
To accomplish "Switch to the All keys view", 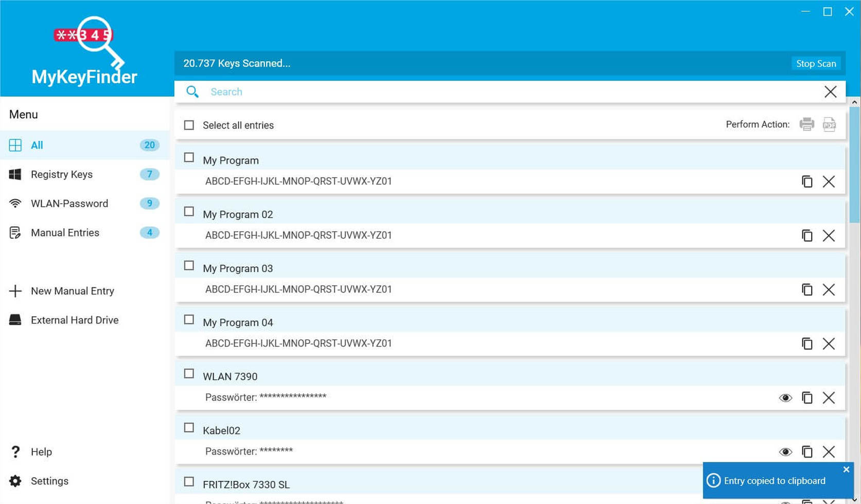I will tap(37, 145).
